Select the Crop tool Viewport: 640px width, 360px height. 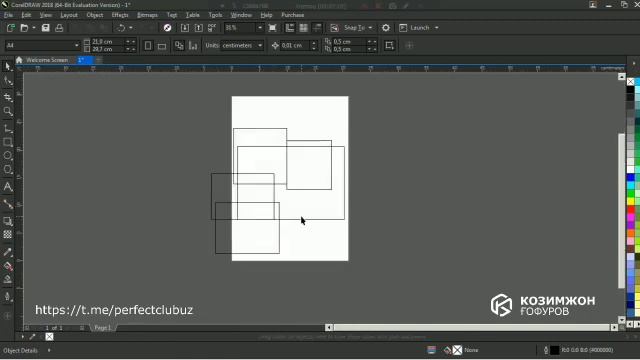point(7,97)
